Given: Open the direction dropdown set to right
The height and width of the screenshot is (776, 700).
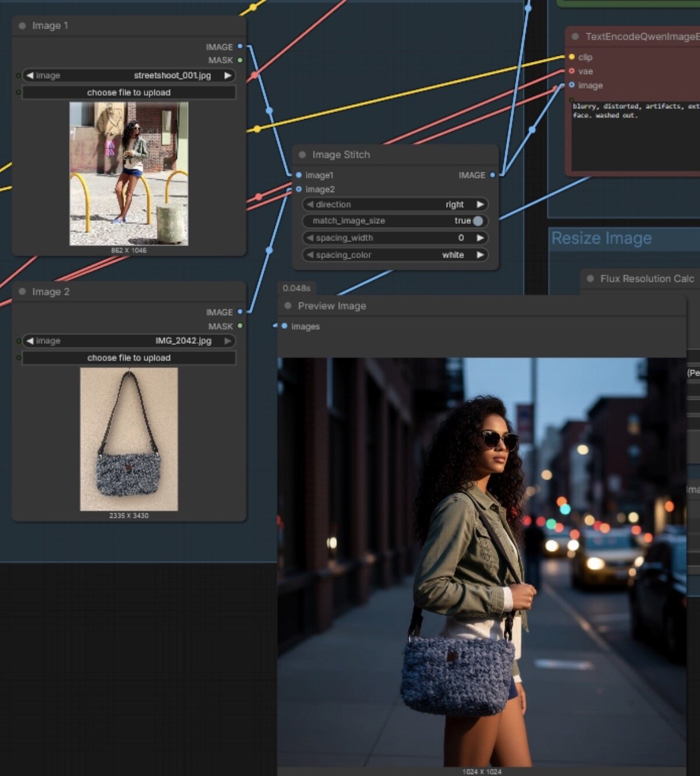Looking at the screenshot, I should [x=395, y=204].
